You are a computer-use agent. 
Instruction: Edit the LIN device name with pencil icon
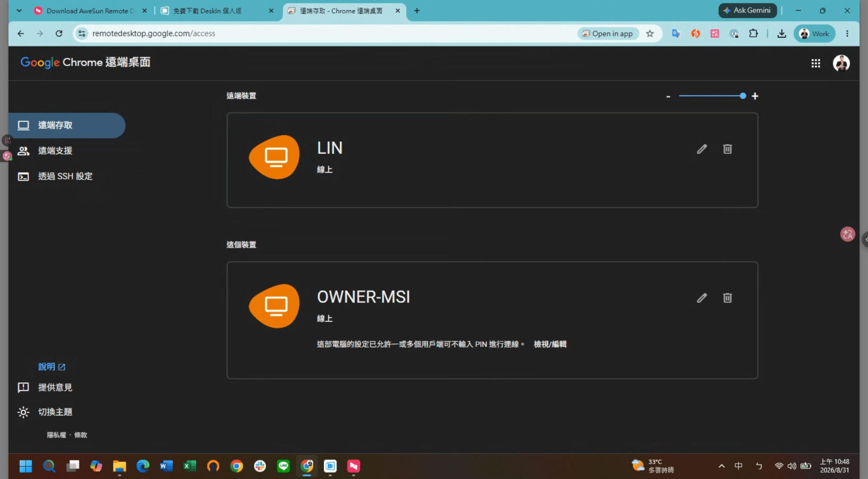click(x=702, y=149)
